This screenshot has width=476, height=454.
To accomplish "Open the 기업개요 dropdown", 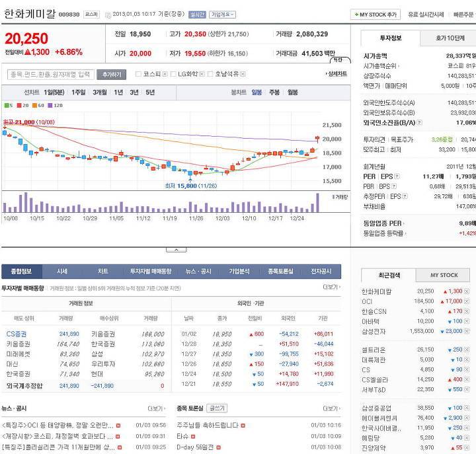I will [x=222, y=15].
